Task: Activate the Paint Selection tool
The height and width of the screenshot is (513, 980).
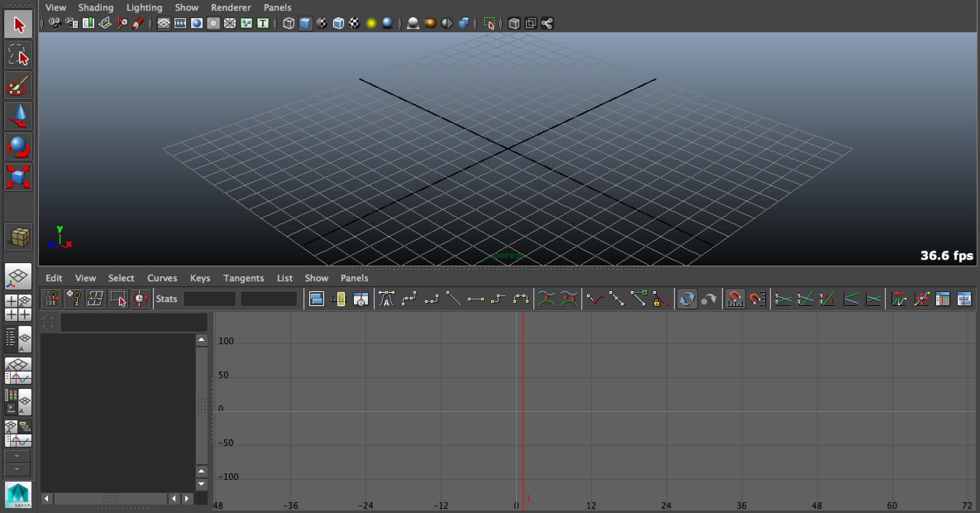Action: tap(18, 85)
